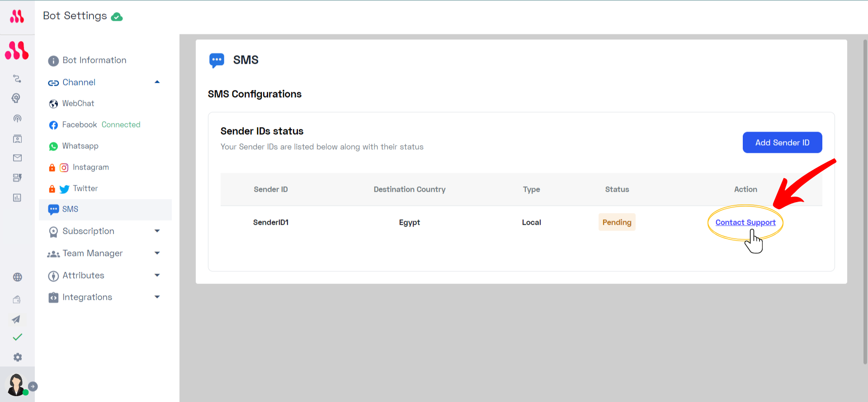Open the analytics chart icon in left rail
Image resolution: width=868 pixels, height=402 pixels.
[17, 198]
